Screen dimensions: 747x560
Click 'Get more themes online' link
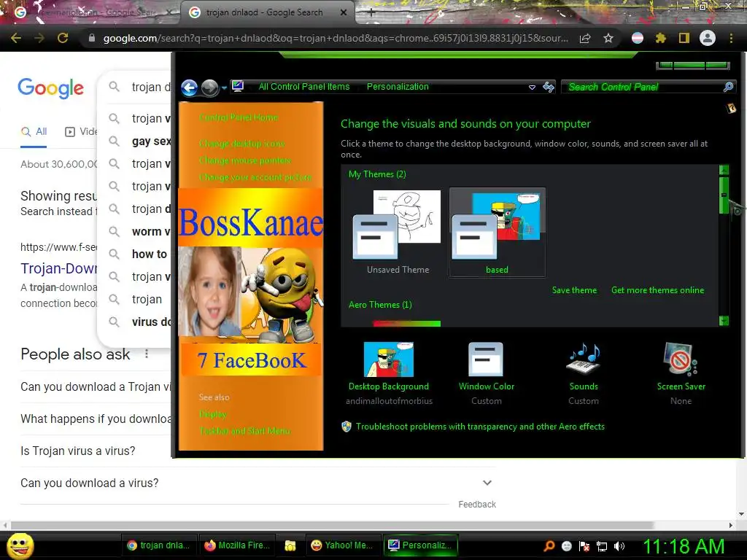[657, 290]
